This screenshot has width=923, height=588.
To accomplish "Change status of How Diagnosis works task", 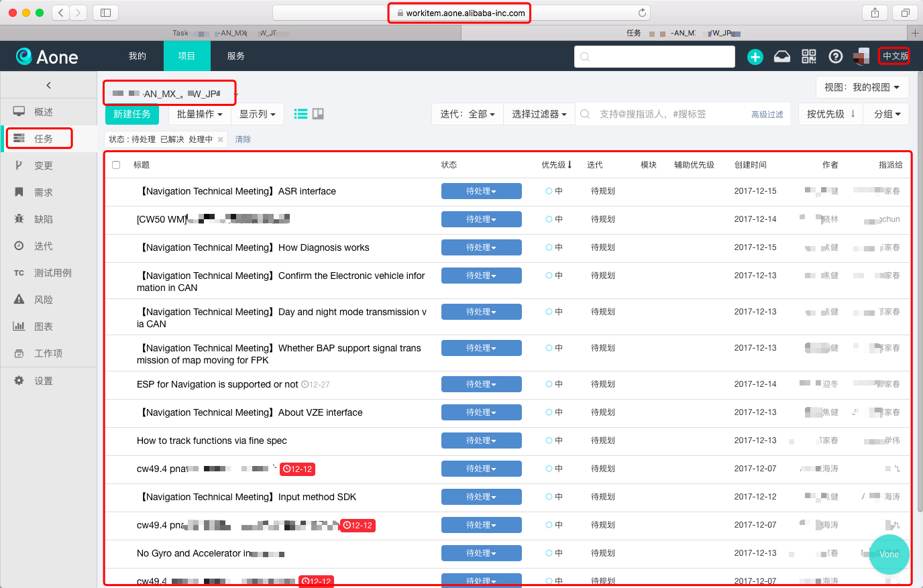I will [x=482, y=247].
